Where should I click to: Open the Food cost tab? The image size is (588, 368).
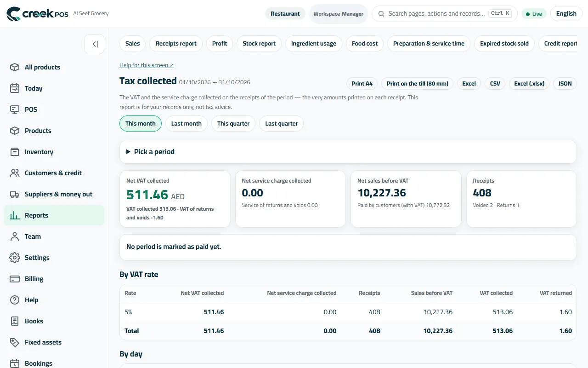coord(365,44)
